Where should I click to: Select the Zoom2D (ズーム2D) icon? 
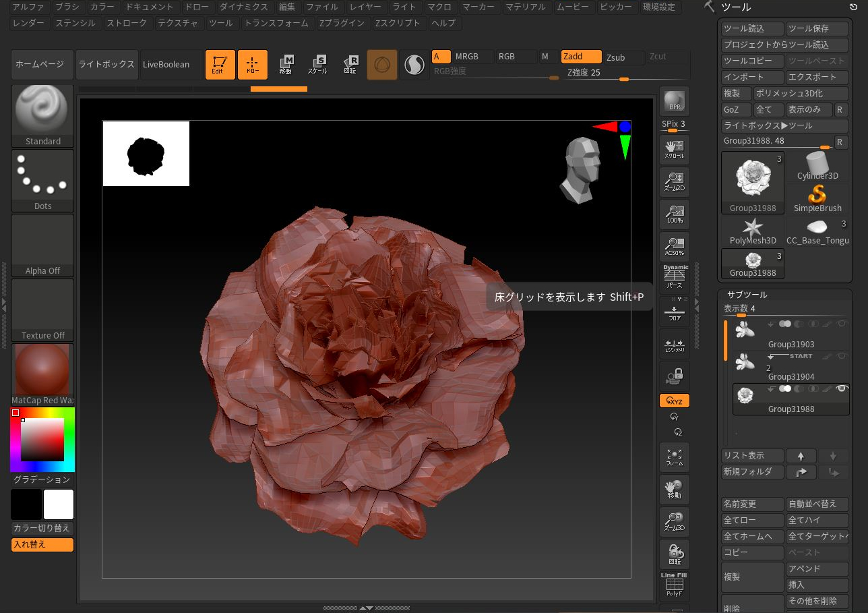(x=675, y=181)
